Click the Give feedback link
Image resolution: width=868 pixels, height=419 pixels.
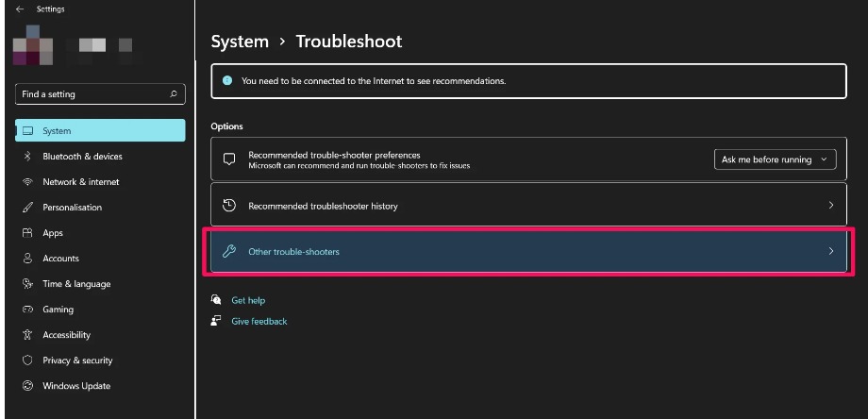click(x=259, y=322)
